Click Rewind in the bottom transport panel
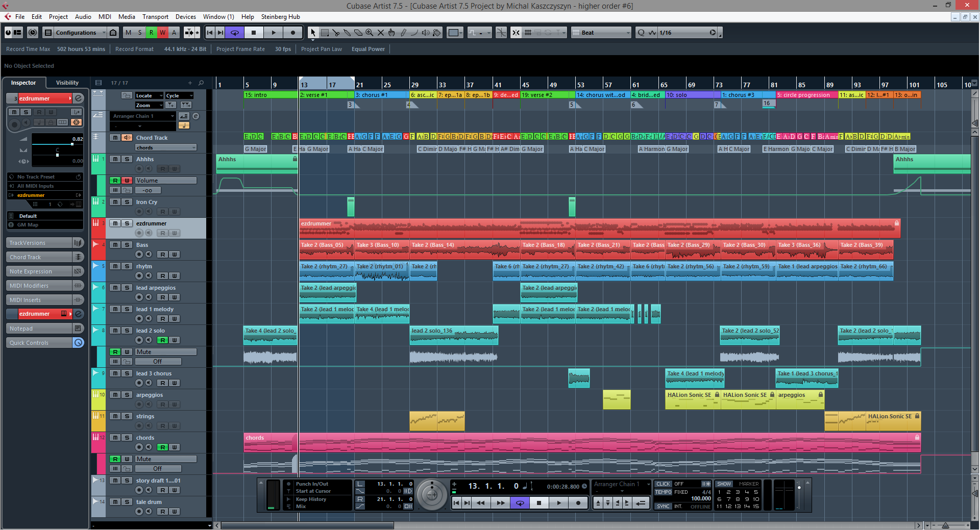 (481, 503)
